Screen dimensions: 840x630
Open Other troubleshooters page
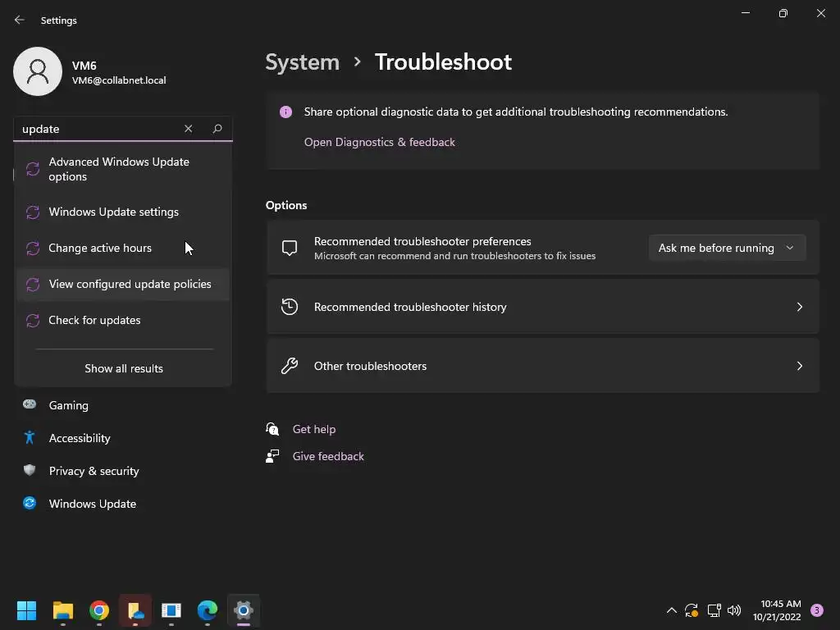pyautogui.click(x=543, y=366)
